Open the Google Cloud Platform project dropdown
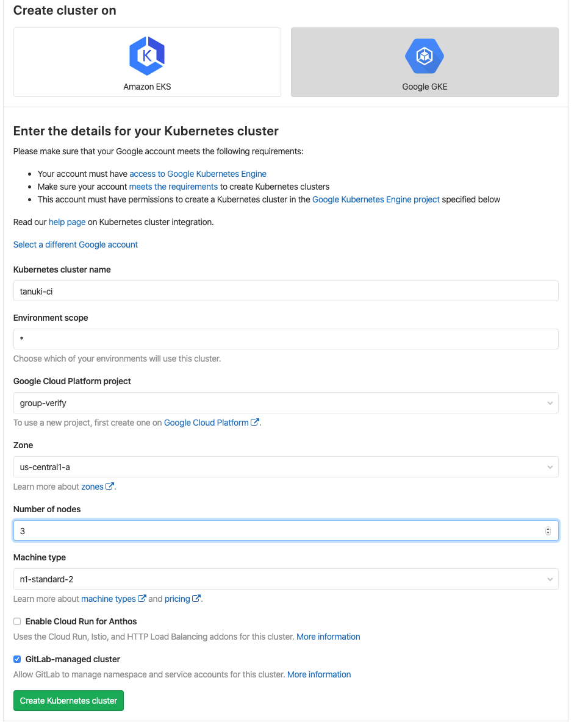The width and height of the screenshot is (588, 725). (285, 403)
